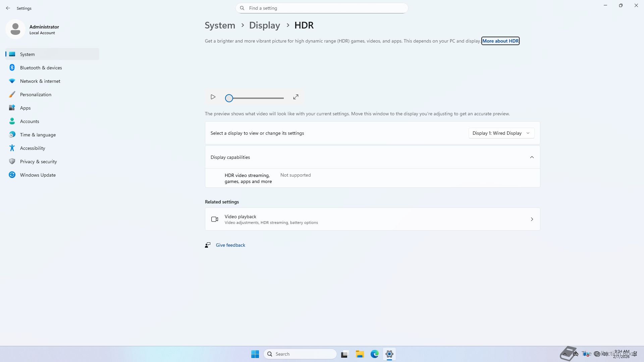Go to Personalization settings
Image resolution: width=644 pixels, height=362 pixels.
pyautogui.click(x=36, y=95)
